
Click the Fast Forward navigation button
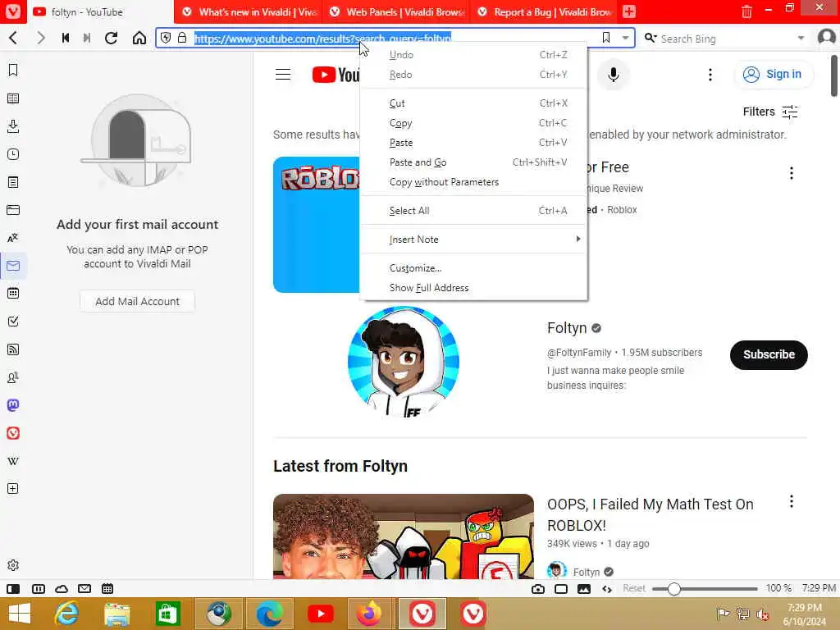(87, 38)
